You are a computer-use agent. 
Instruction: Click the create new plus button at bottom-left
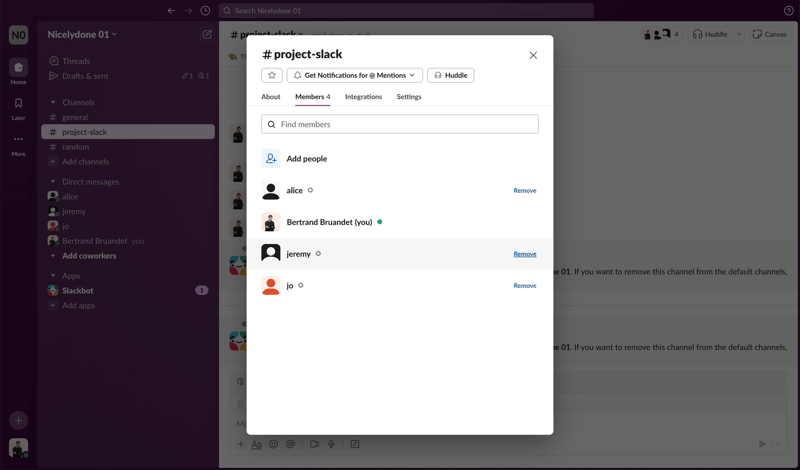pyautogui.click(x=18, y=420)
